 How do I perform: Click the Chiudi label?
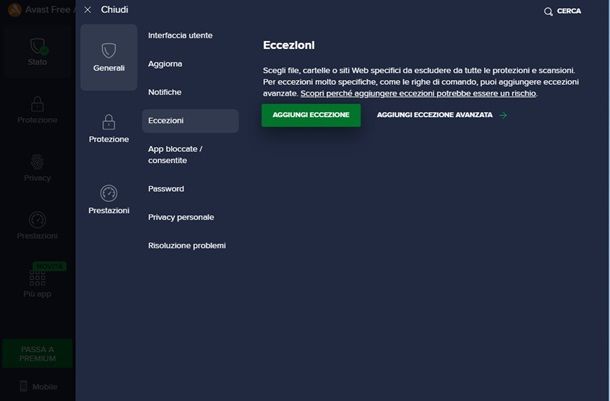click(114, 10)
